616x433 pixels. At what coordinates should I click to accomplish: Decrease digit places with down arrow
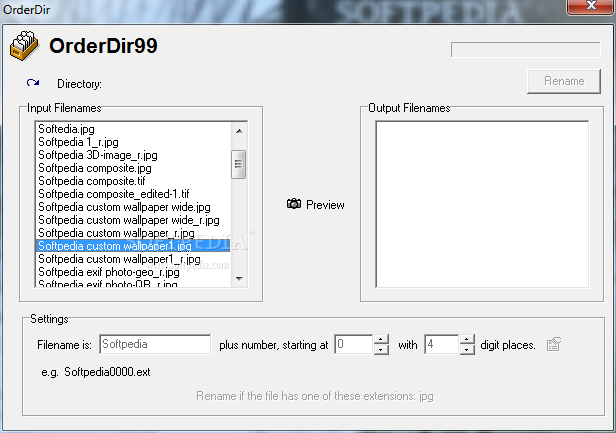click(x=467, y=349)
